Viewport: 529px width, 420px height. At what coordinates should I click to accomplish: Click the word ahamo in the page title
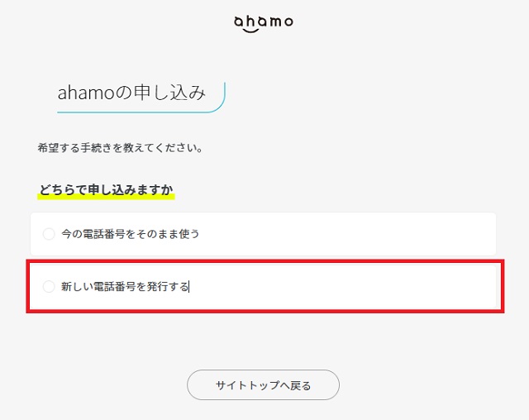pos(86,93)
